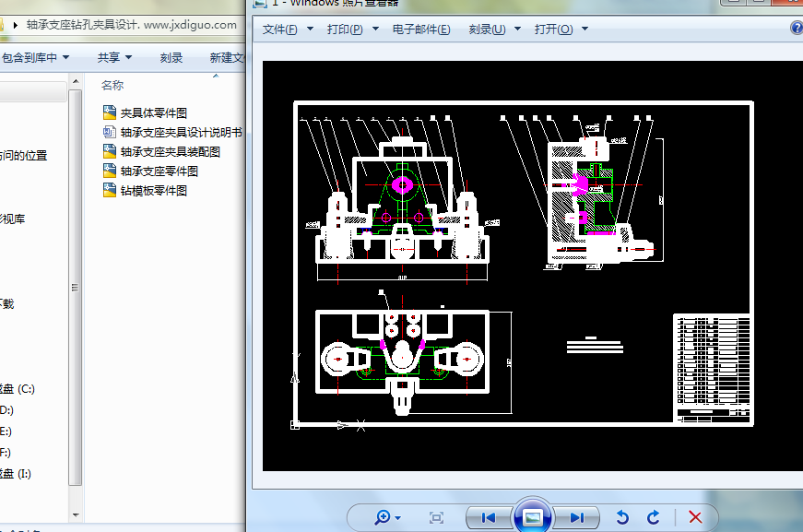Rotate image counterclockwise
The height and width of the screenshot is (532, 803).
coord(622,517)
